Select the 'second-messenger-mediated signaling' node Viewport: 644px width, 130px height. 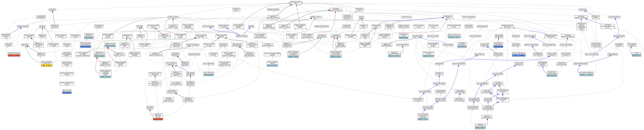(x=272, y=54)
